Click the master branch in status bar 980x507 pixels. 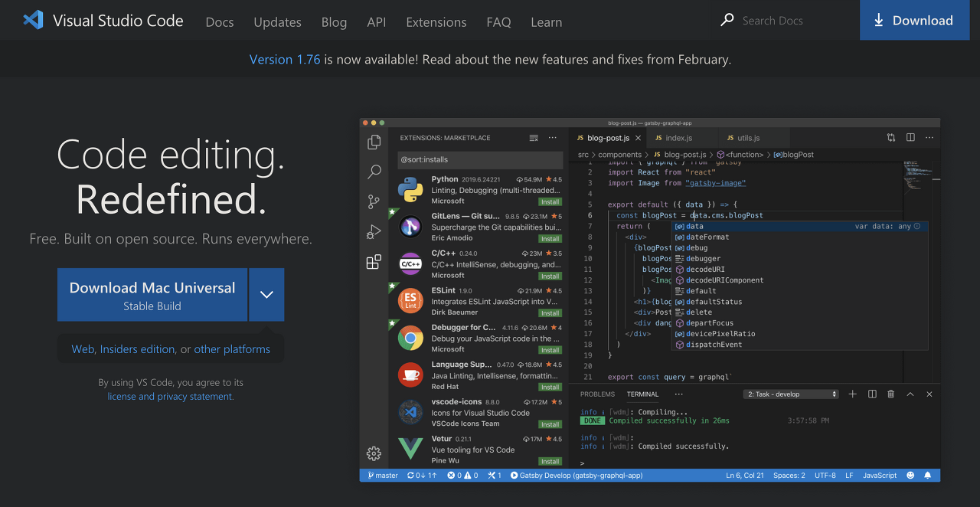(x=383, y=476)
